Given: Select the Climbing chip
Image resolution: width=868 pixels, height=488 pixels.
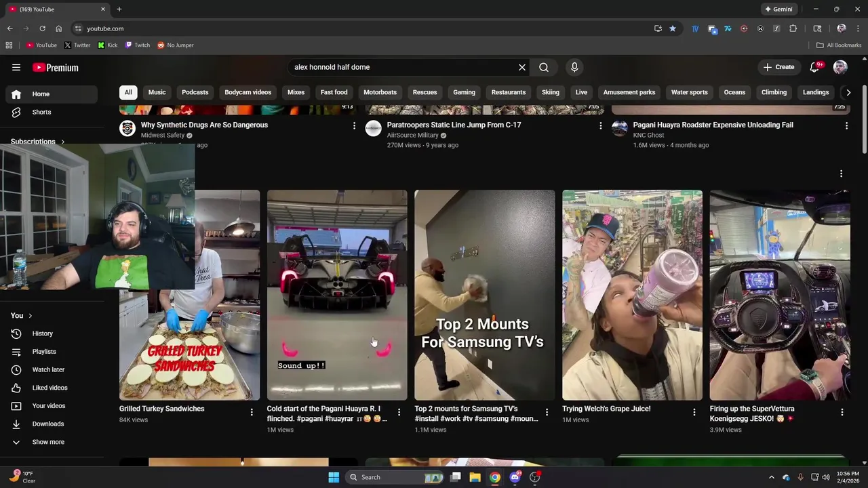Looking at the screenshot, I should (x=774, y=92).
